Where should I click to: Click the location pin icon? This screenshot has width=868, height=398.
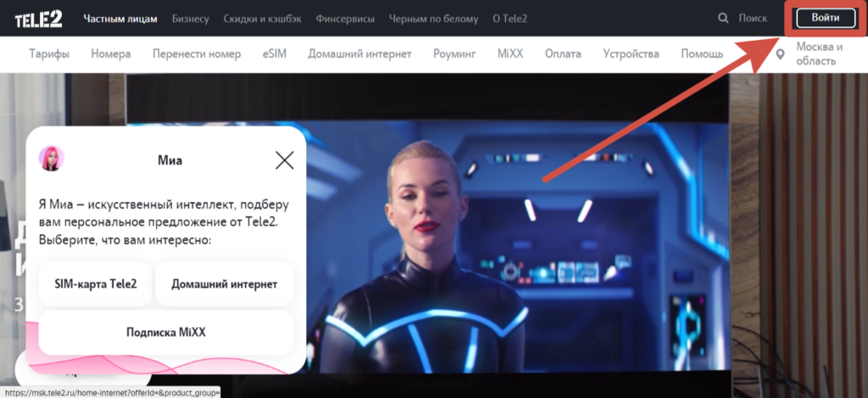click(781, 55)
